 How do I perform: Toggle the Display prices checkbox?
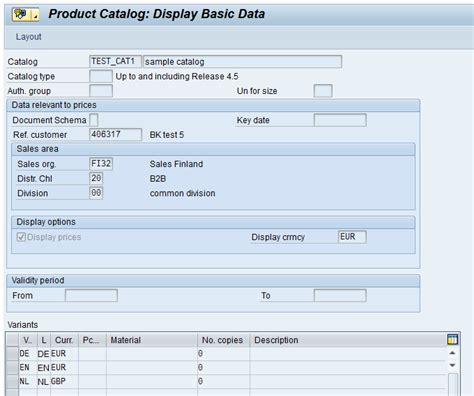21,237
